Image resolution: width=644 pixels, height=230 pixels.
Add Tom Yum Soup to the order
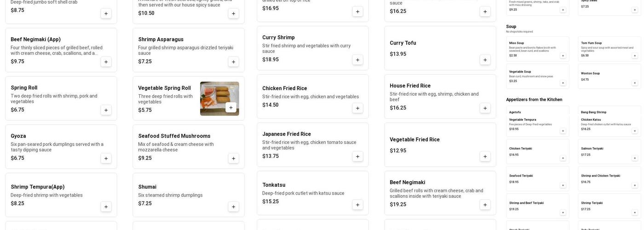coord(635,56)
